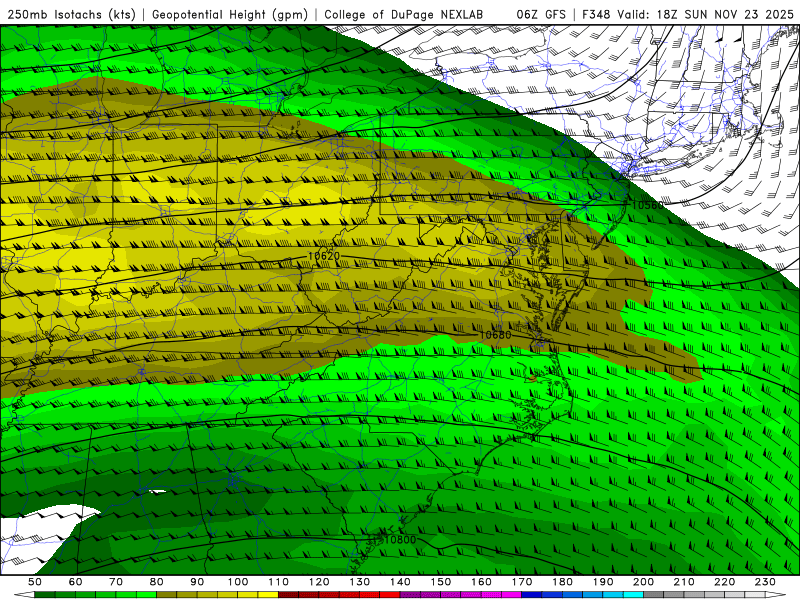Click the 160 value on the color scale
Viewport: 800px width, 600px height.
(x=481, y=582)
